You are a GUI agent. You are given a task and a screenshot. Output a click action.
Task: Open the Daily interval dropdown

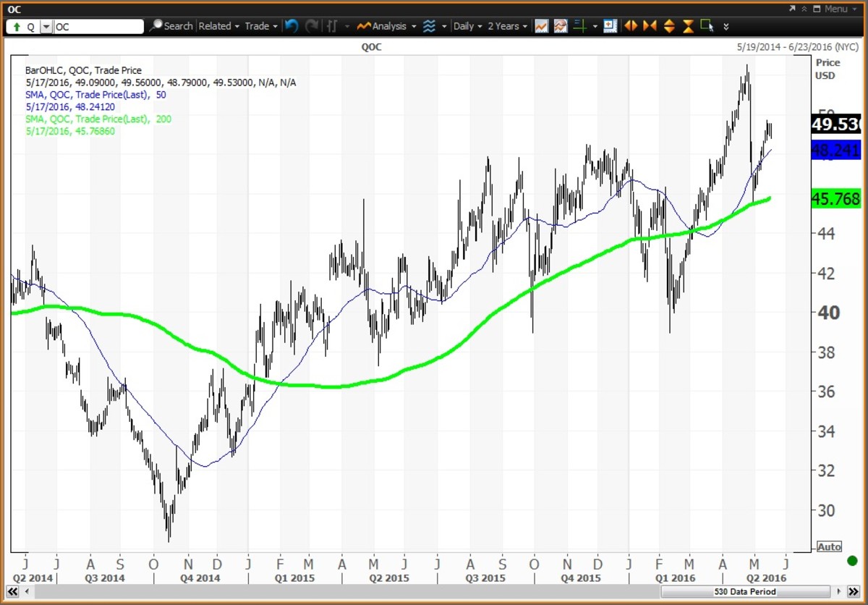click(x=467, y=26)
